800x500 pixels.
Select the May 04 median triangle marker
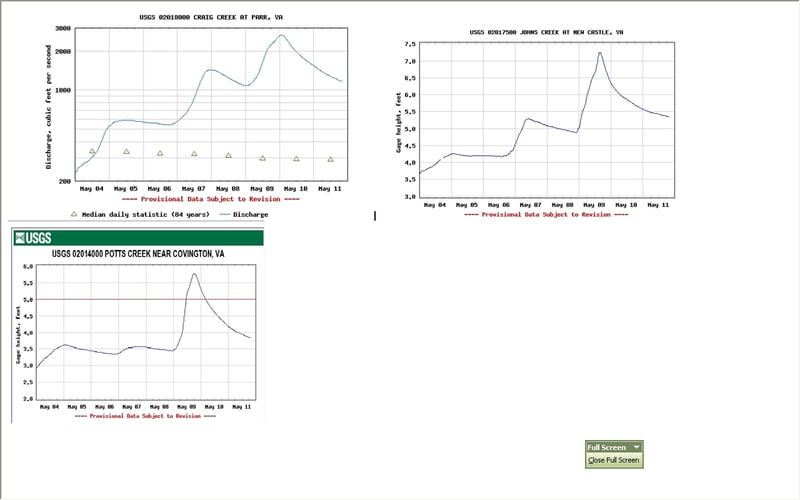coord(92,151)
